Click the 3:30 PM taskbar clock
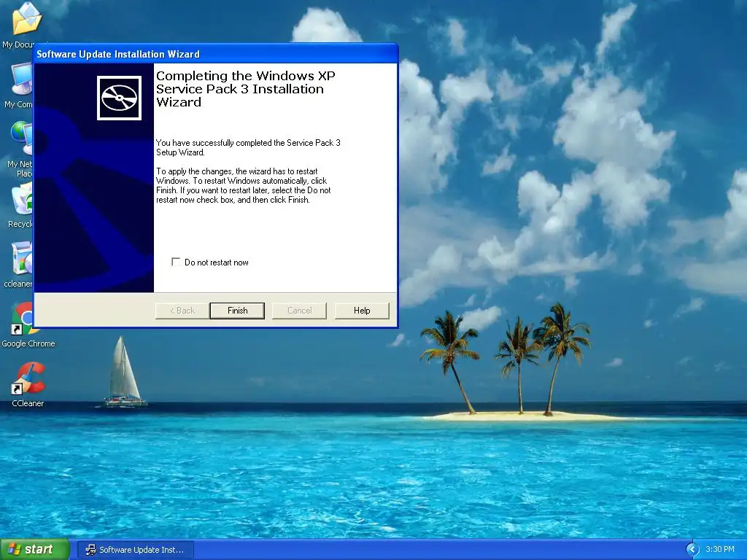Image resolution: width=747 pixels, height=560 pixels. (x=720, y=550)
